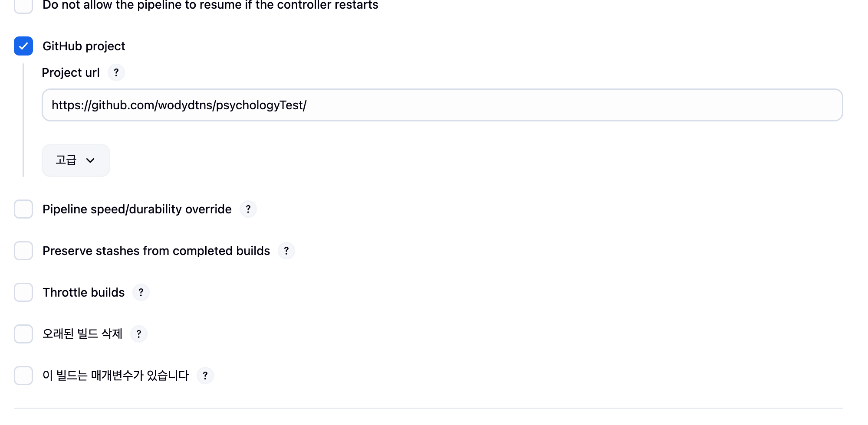The image size is (868, 425).
Task: Click the Pipeline speed/durability override help icon
Action: coord(248,209)
